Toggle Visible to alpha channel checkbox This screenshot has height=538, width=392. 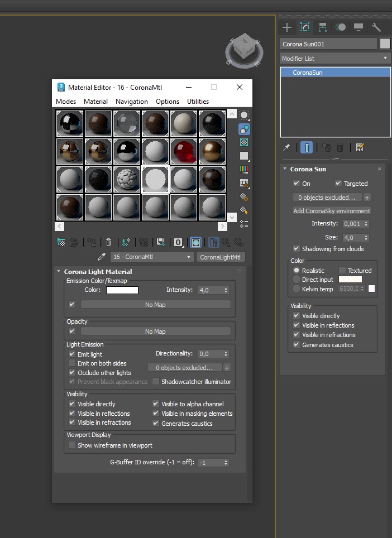pos(155,403)
